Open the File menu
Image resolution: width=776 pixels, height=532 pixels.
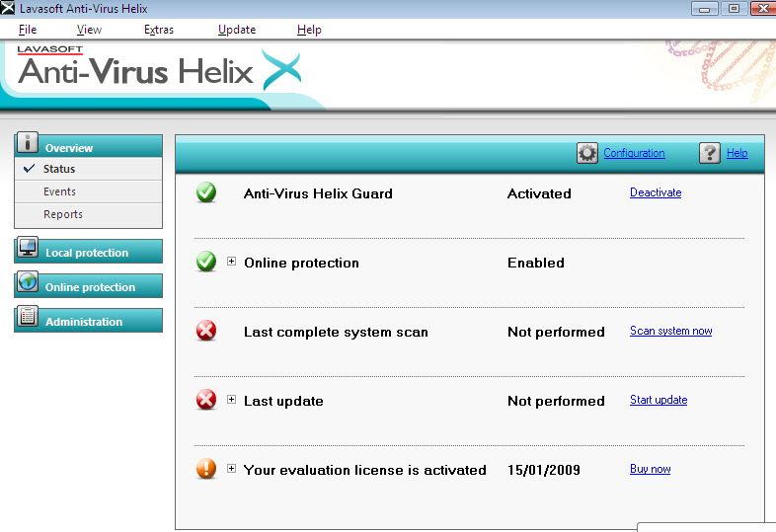click(28, 30)
